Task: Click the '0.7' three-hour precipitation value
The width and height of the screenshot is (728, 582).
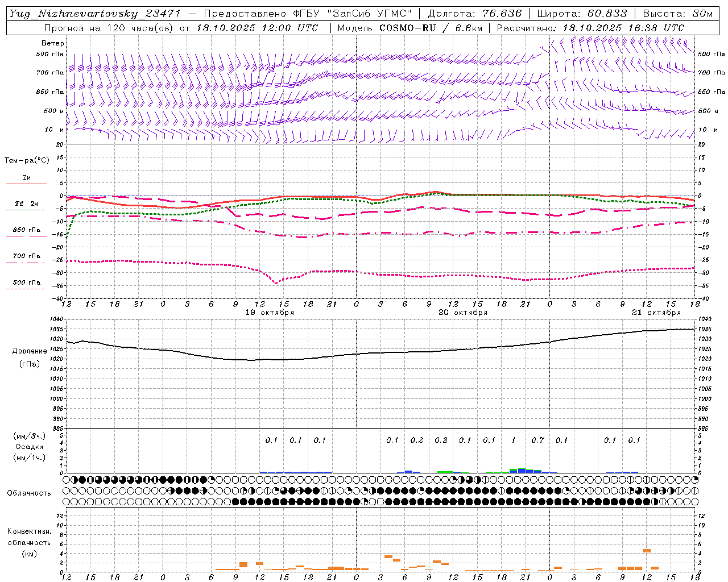Action: tap(537, 440)
